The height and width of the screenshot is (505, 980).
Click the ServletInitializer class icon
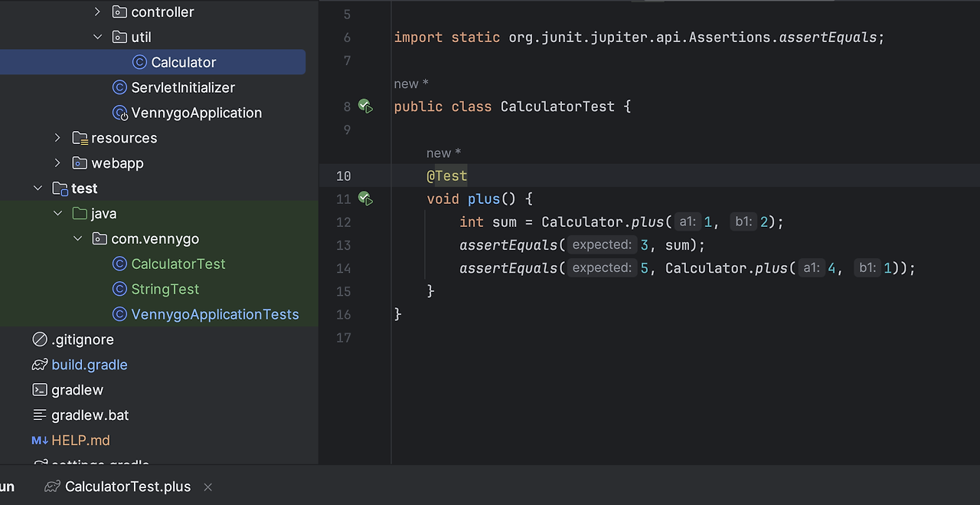[119, 87]
